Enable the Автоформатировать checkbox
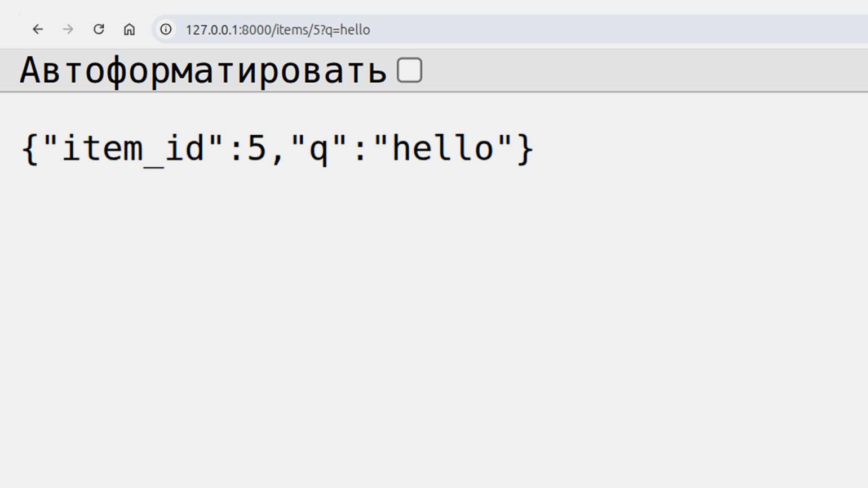 tap(409, 70)
